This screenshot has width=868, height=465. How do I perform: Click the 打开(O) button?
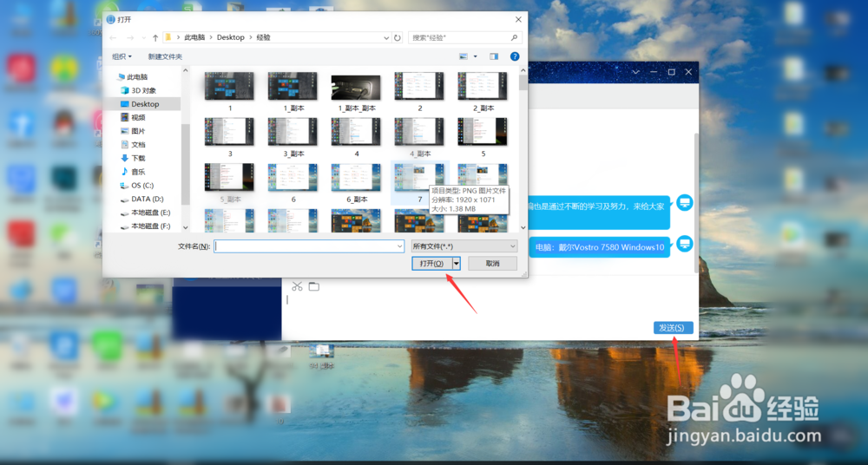[x=431, y=264]
